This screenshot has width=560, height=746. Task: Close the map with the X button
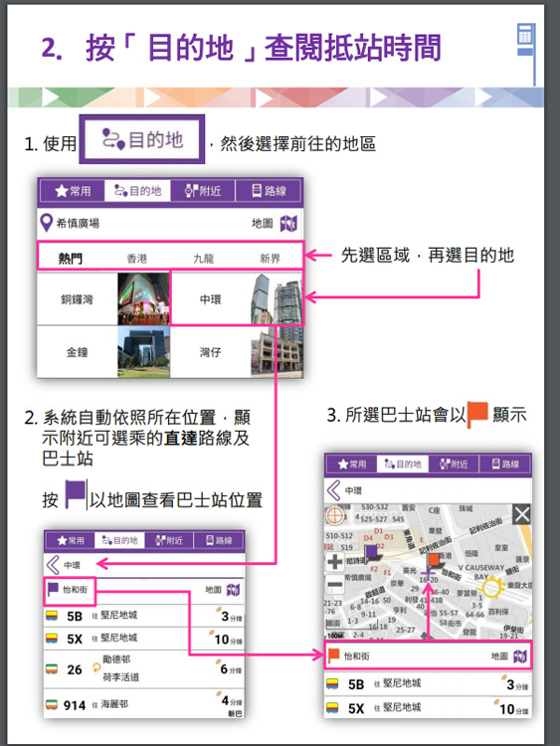pos(521,514)
